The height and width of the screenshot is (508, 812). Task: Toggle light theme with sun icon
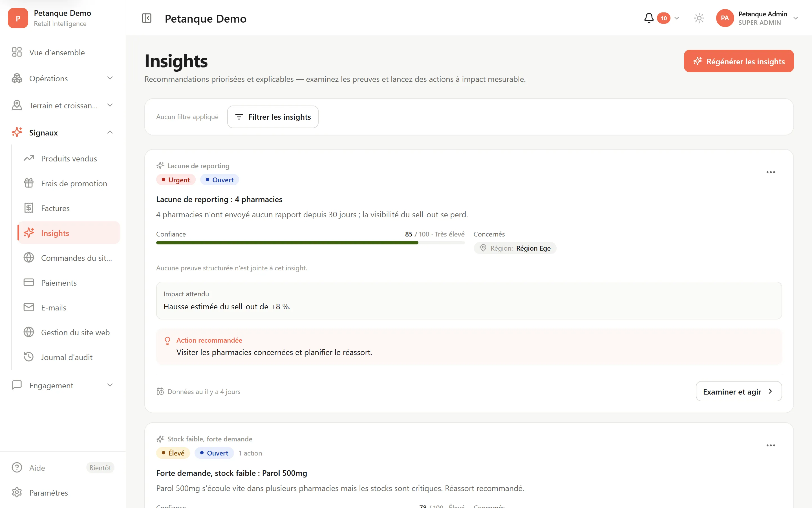click(x=699, y=18)
